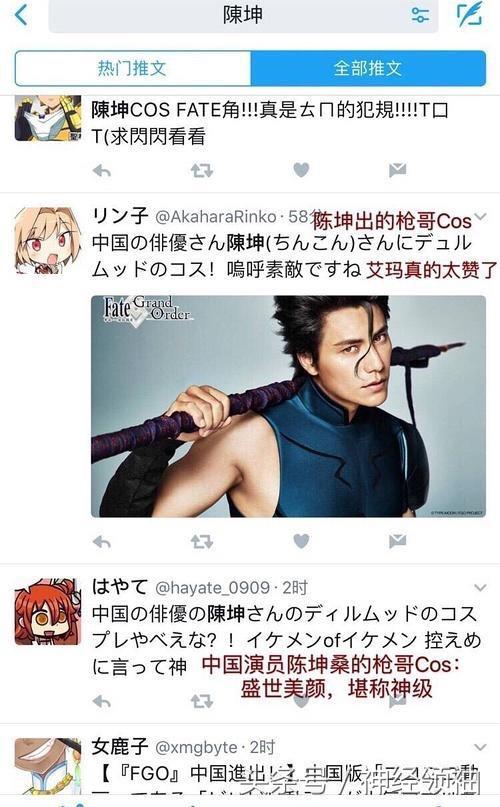
Task: Open @AkaharaRinko profile handle
Action: 216,217
